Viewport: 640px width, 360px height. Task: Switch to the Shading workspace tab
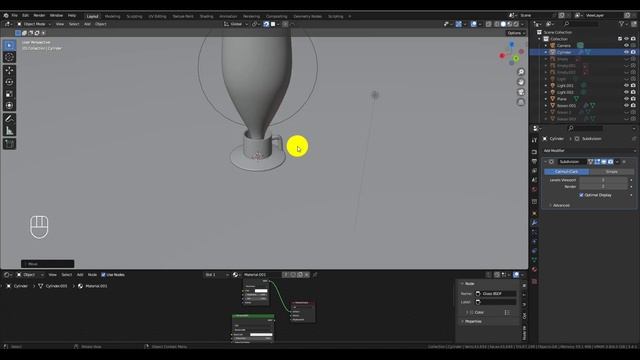(207, 16)
